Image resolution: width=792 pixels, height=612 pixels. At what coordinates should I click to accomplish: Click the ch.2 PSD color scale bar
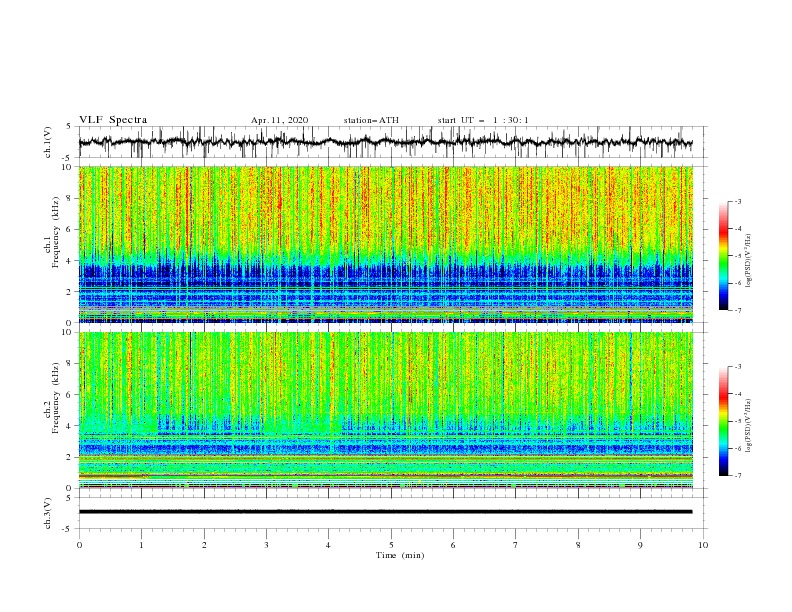pyautogui.click(x=723, y=421)
